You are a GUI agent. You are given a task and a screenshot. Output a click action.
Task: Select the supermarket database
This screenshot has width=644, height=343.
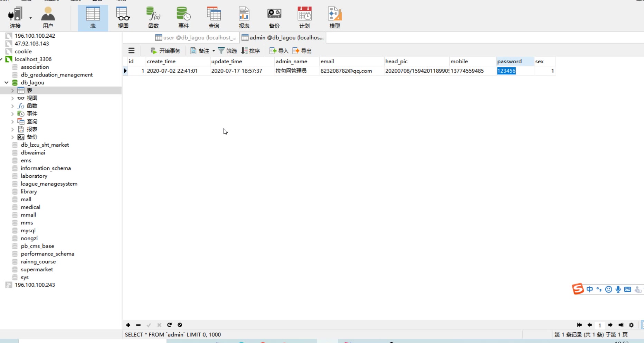click(37, 269)
